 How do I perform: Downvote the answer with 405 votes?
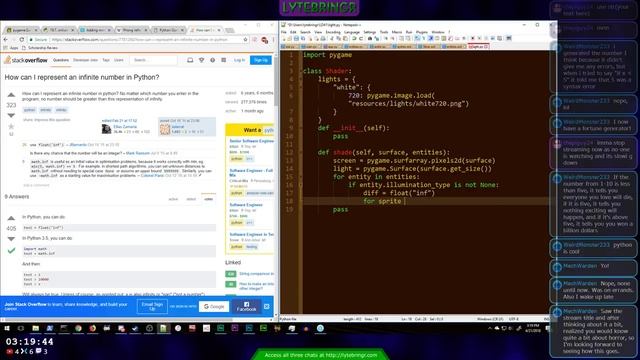(11, 239)
